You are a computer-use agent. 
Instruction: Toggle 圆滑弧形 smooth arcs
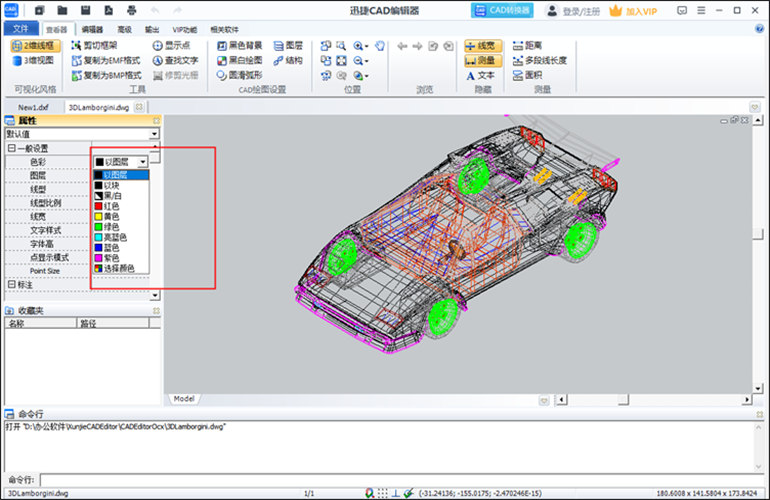[240, 75]
